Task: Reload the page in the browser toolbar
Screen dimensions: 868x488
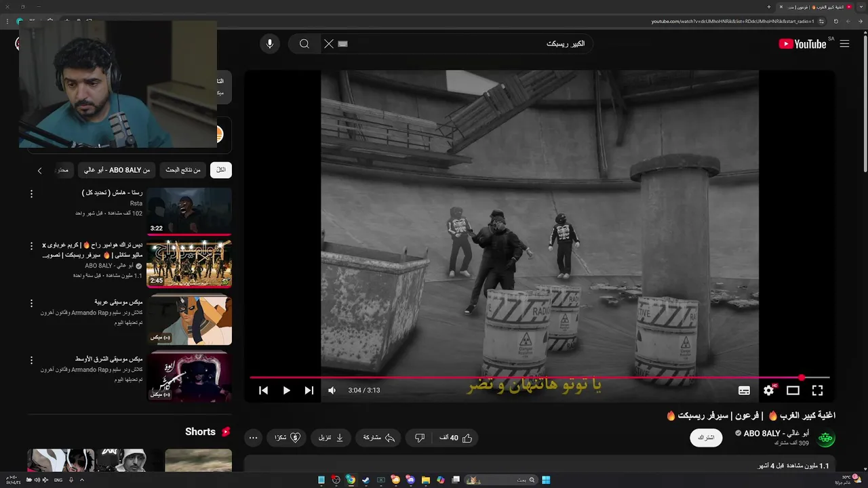Action: [835, 21]
